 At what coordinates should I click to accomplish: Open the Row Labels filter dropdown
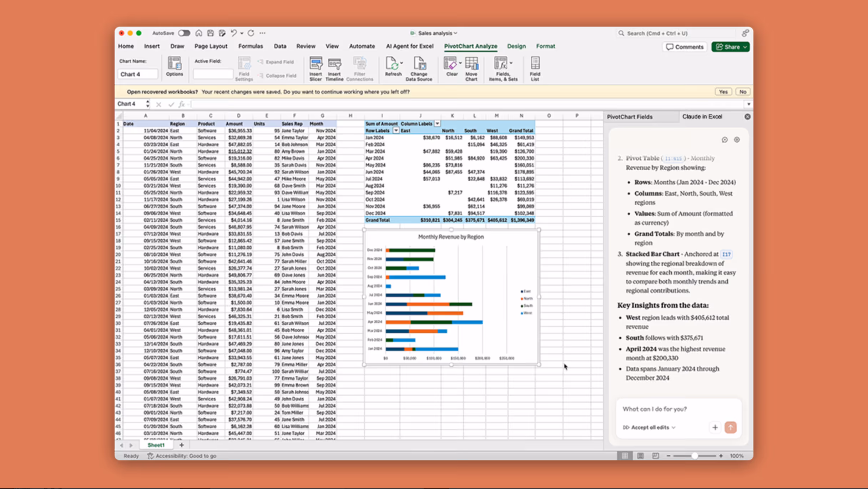(395, 130)
